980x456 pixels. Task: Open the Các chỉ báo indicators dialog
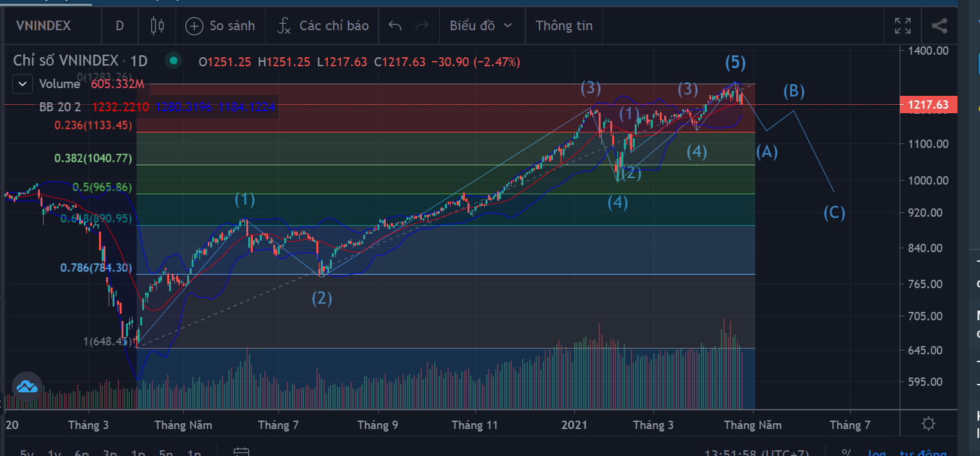click(323, 26)
